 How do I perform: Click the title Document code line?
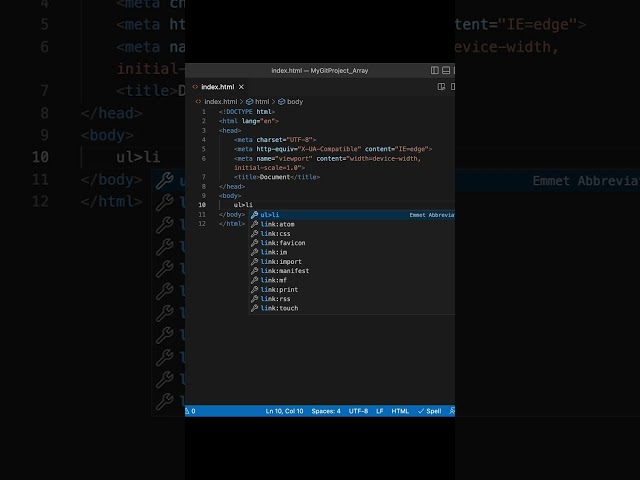[277, 177]
